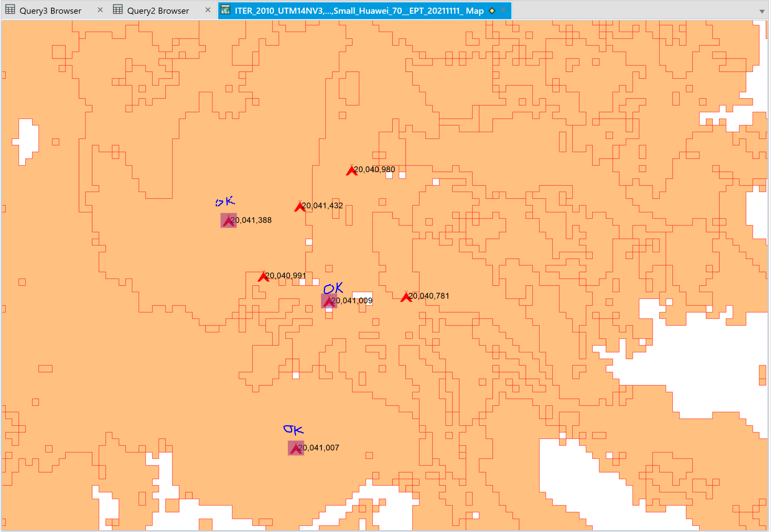Close the Query3 Browser tab
Image resolution: width=771 pixels, height=532 pixels.
(x=100, y=10)
